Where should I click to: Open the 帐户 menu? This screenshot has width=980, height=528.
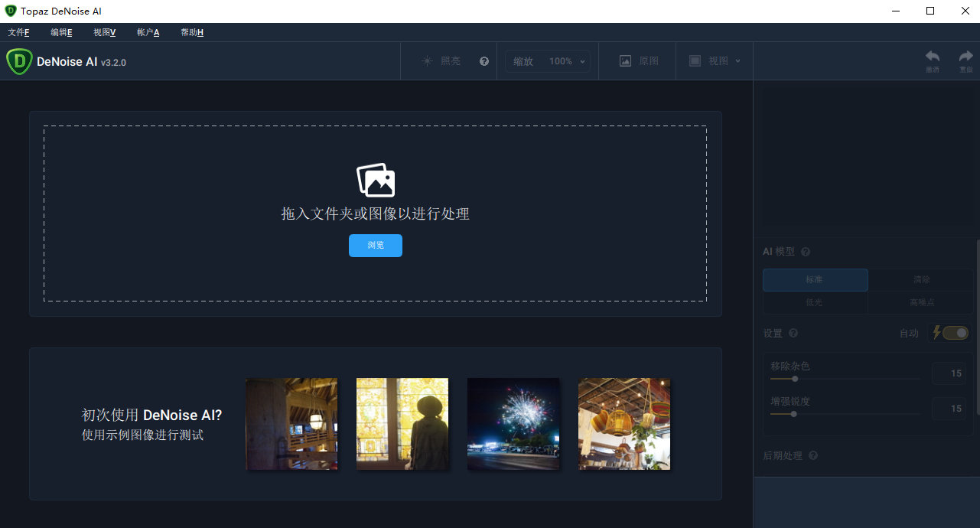(148, 32)
